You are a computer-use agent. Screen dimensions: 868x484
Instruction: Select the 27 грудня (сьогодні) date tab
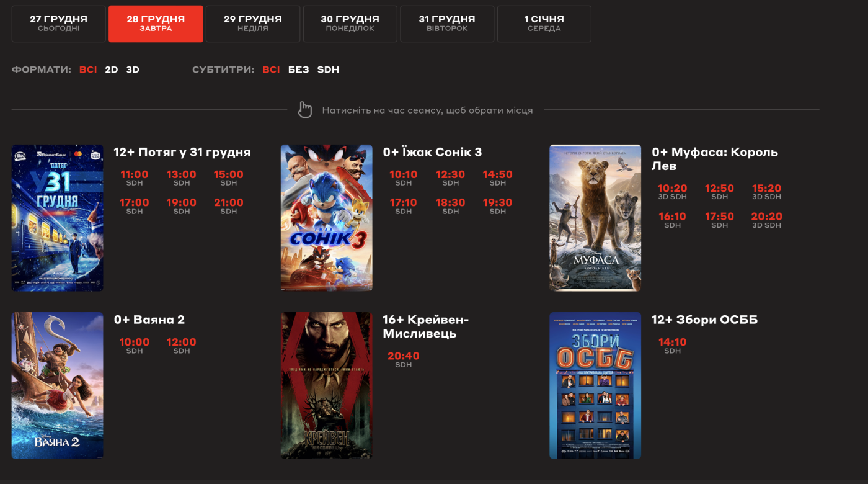tap(59, 24)
